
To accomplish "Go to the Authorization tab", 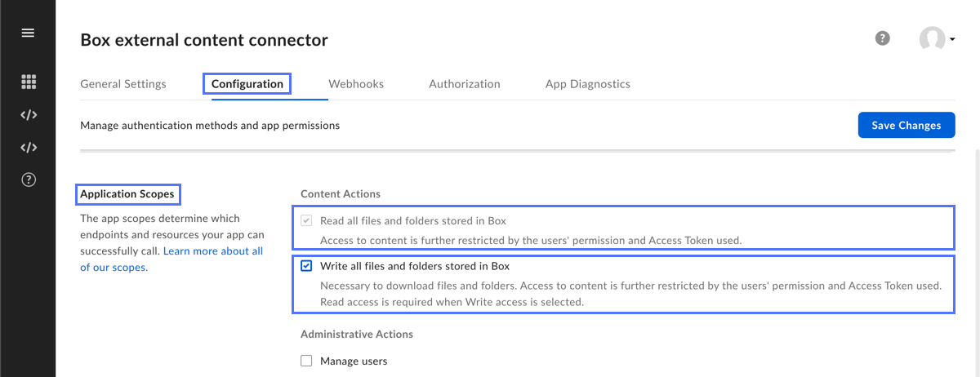I will click(465, 84).
